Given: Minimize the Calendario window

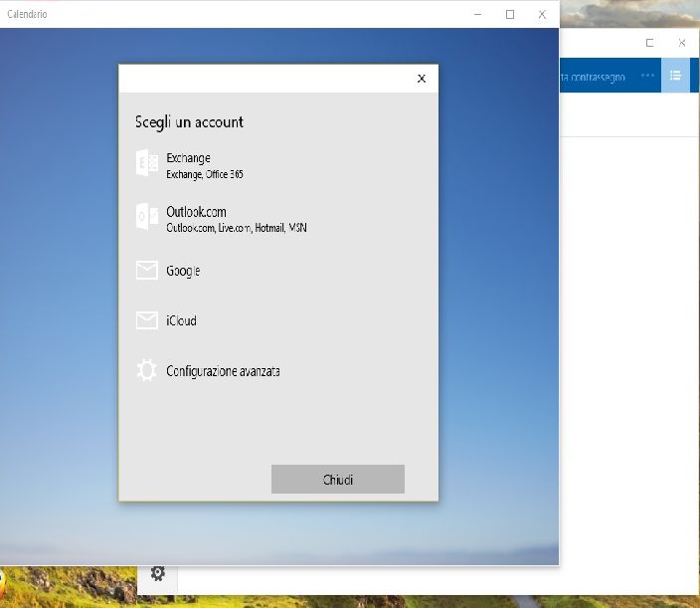Looking at the screenshot, I should 478,14.
